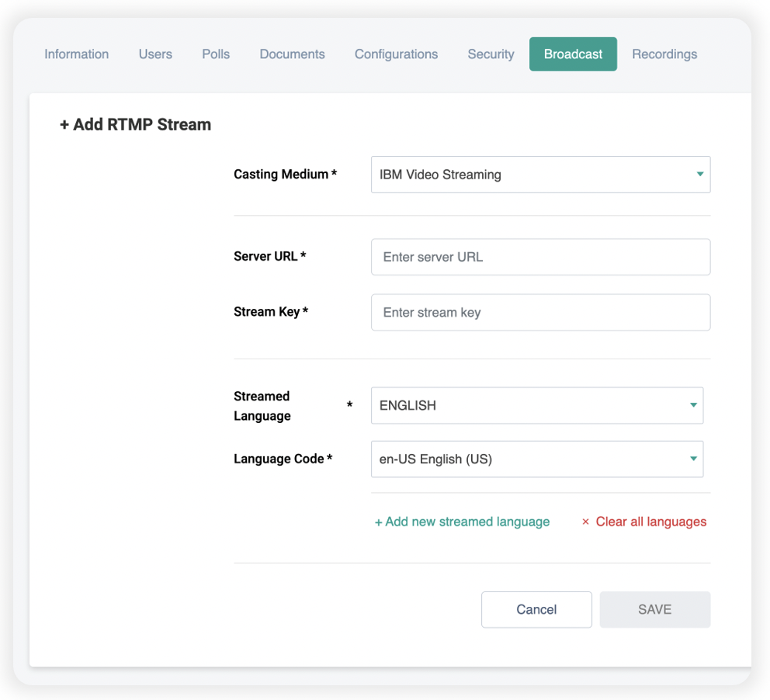Click the Language Code dropdown arrow

pyautogui.click(x=693, y=459)
